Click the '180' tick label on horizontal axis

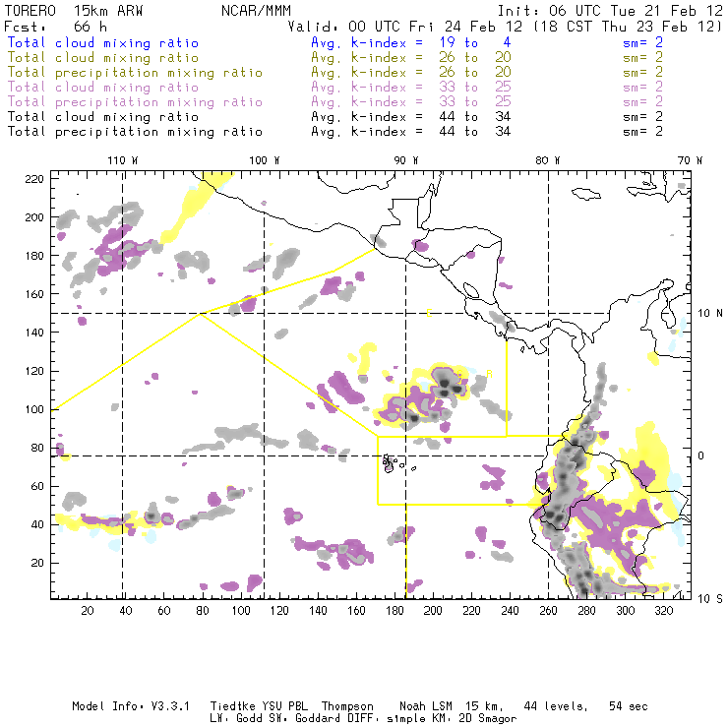394,611
